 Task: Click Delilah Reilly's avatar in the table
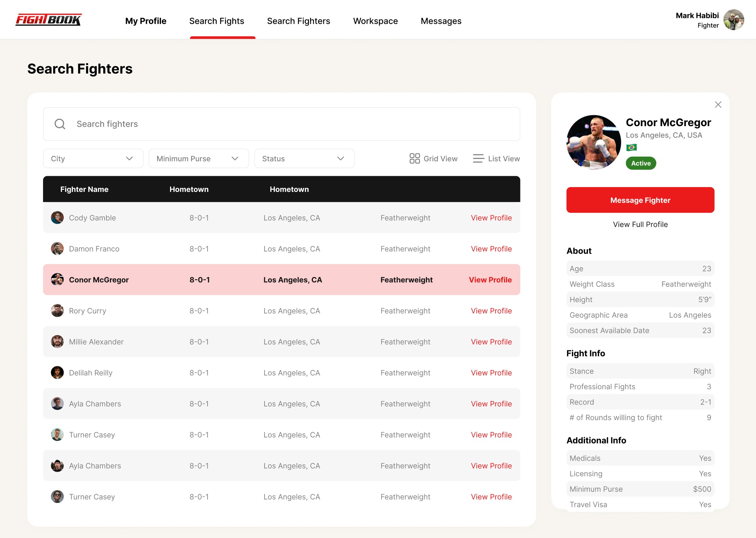click(57, 373)
